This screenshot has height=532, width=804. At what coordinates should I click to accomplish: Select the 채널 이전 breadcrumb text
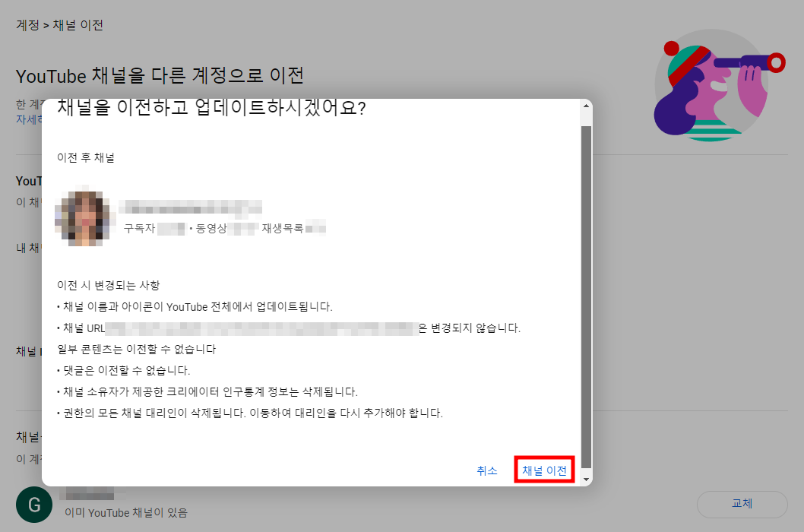[x=78, y=25]
